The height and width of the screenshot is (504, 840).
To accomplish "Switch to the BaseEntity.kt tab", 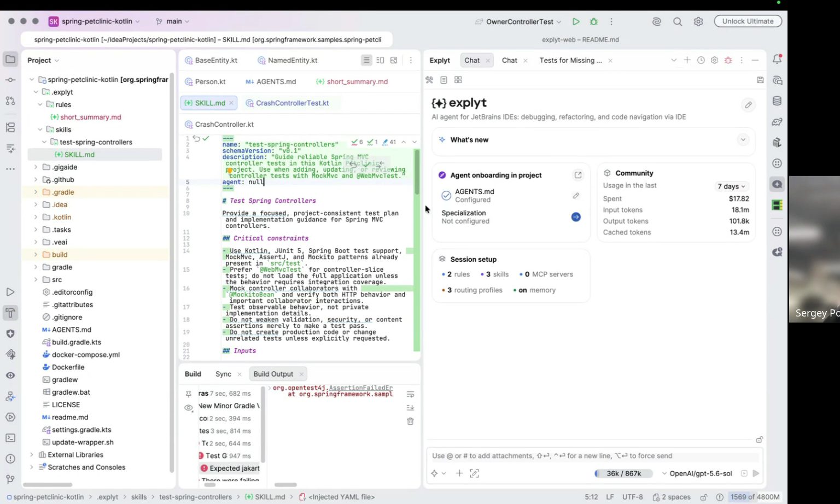I will pyautogui.click(x=211, y=60).
